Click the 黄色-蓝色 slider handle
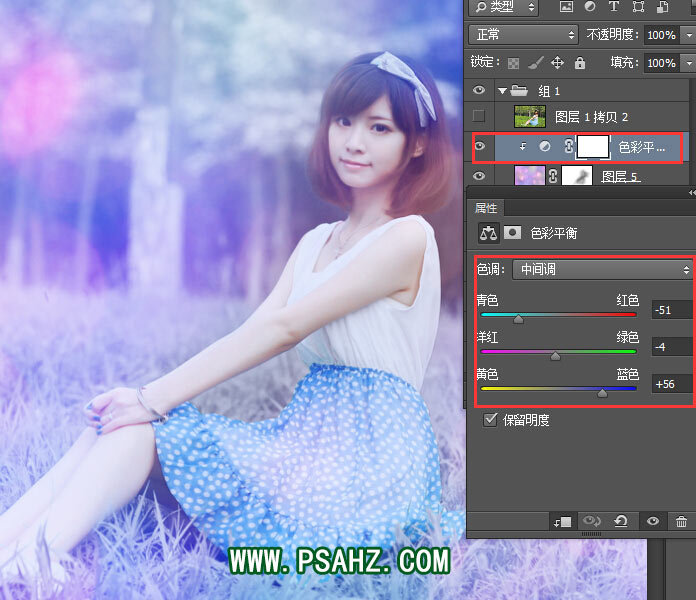The image size is (696, 600). coord(602,394)
